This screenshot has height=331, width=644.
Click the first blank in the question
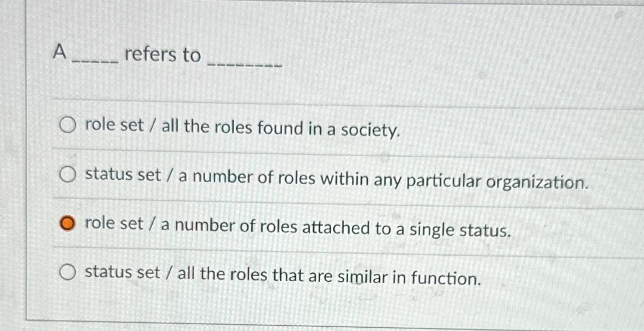tap(96, 61)
